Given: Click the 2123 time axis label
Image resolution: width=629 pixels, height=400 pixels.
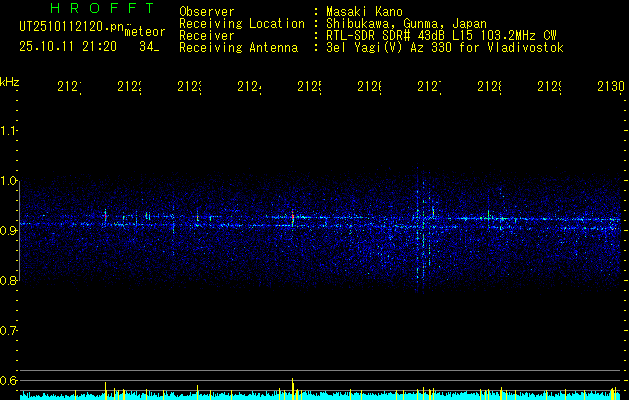Looking at the screenshot, I should tap(189, 87).
